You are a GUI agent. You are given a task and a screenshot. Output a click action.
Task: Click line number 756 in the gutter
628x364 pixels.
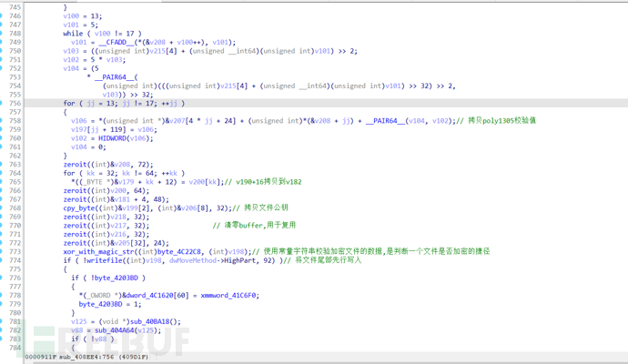[x=15, y=104]
